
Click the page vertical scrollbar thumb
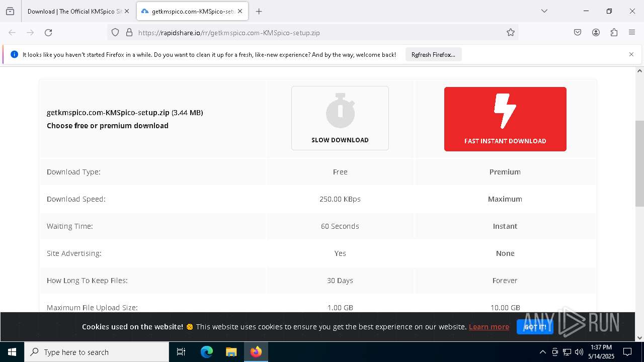(x=639, y=163)
